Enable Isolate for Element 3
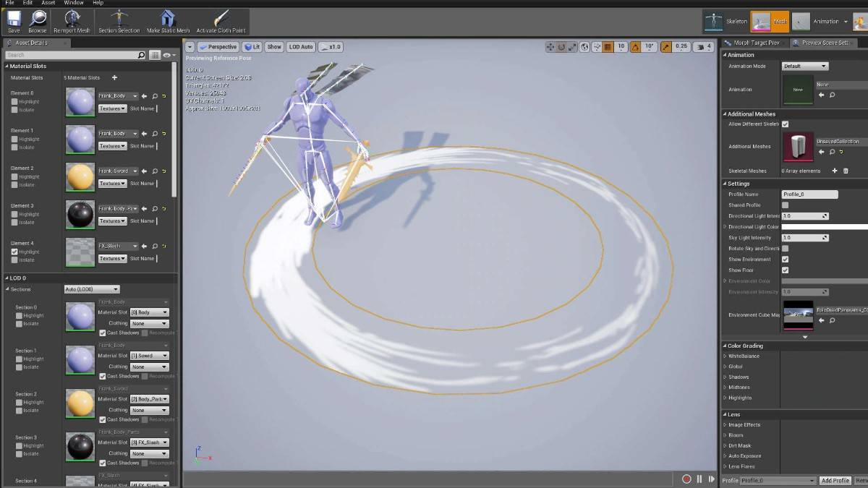The width and height of the screenshot is (868, 488). (14, 222)
